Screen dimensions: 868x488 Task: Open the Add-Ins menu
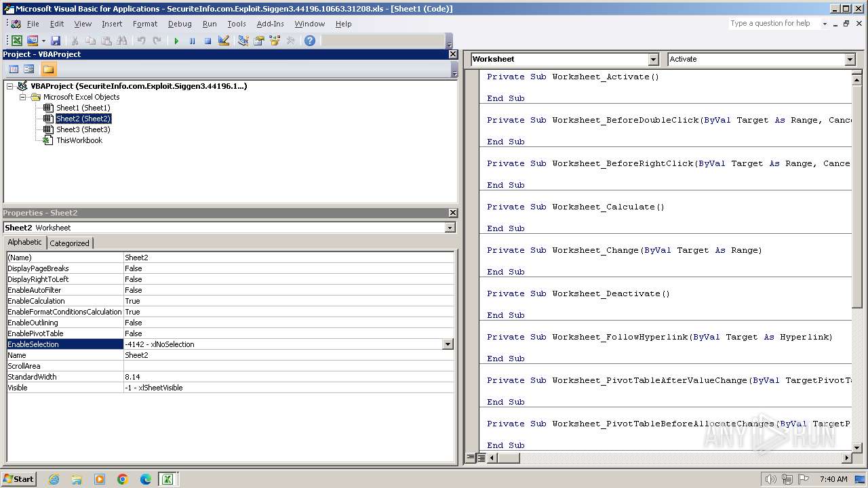pos(271,24)
